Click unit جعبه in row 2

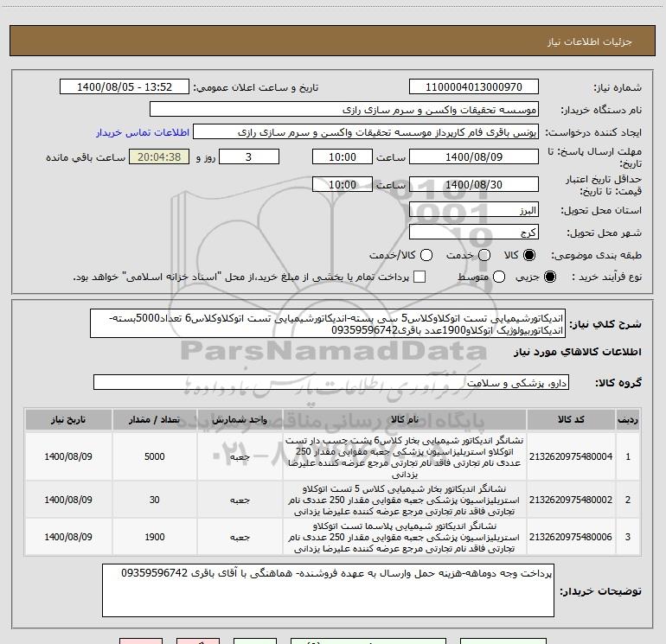[240, 501]
